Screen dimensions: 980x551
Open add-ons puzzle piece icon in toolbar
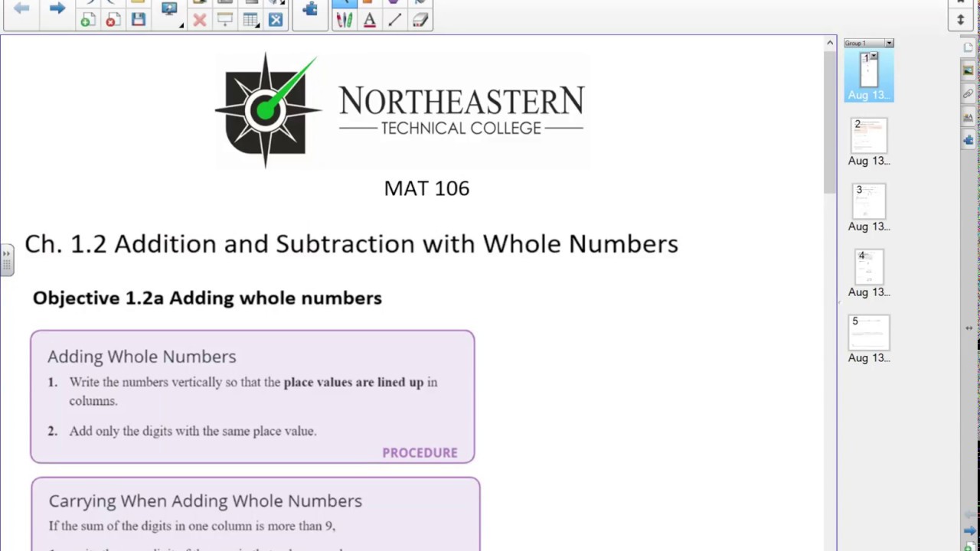pyautogui.click(x=310, y=9)
